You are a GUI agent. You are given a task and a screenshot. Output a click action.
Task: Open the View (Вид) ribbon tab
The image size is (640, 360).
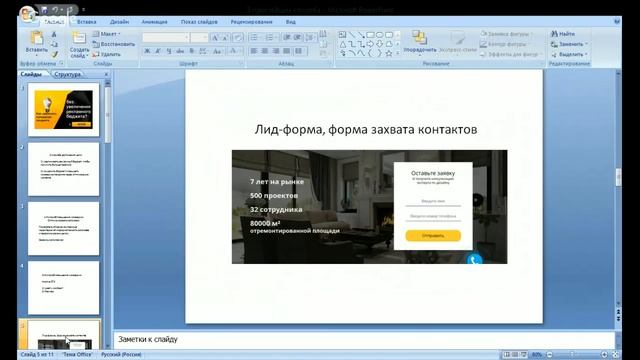(291, 22)
